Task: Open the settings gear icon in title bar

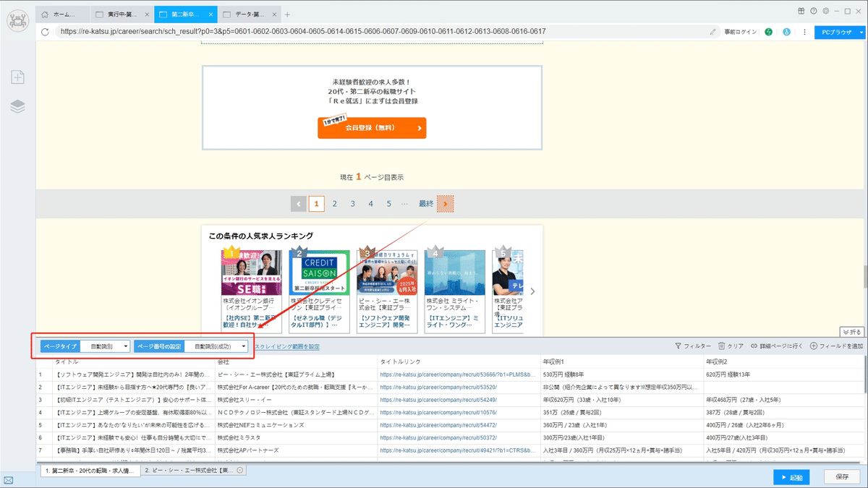Action: [825, 11]
